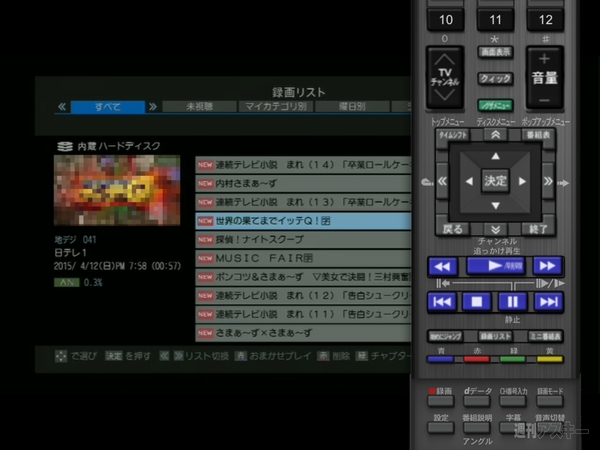The width and height of the screenshot is (600, 450).
Task: Select 世界の果てまでイッテQ！ recording
Action: point(303,221)
